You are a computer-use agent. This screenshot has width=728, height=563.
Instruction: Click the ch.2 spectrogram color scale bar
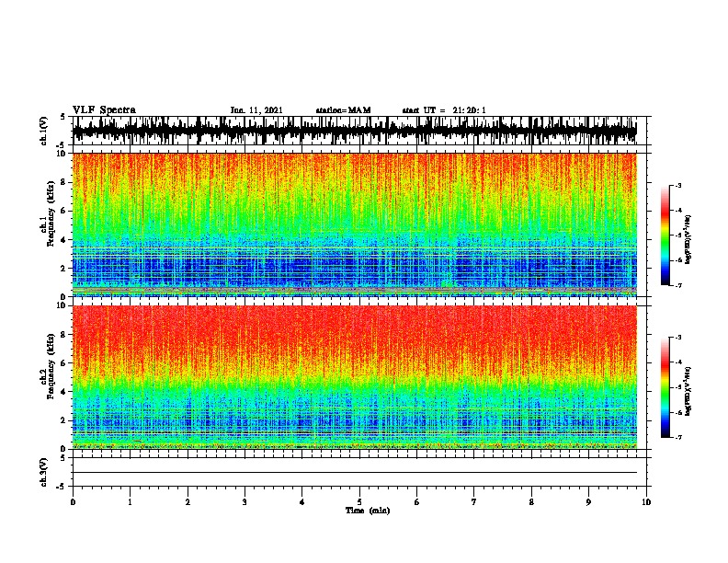point(665,387)
